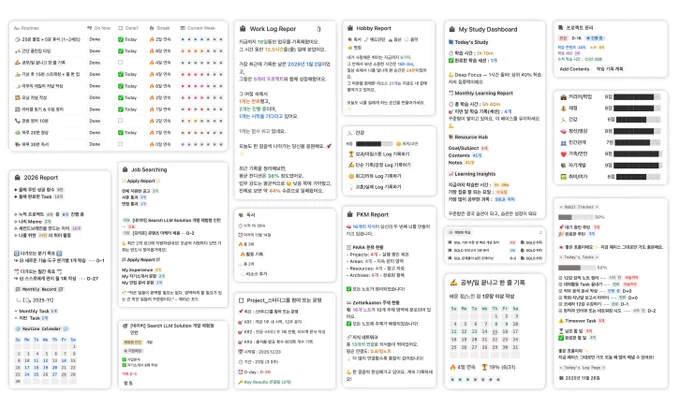680x408 pixels.
Task: Click the Done? column header
Action: [128, 28]
